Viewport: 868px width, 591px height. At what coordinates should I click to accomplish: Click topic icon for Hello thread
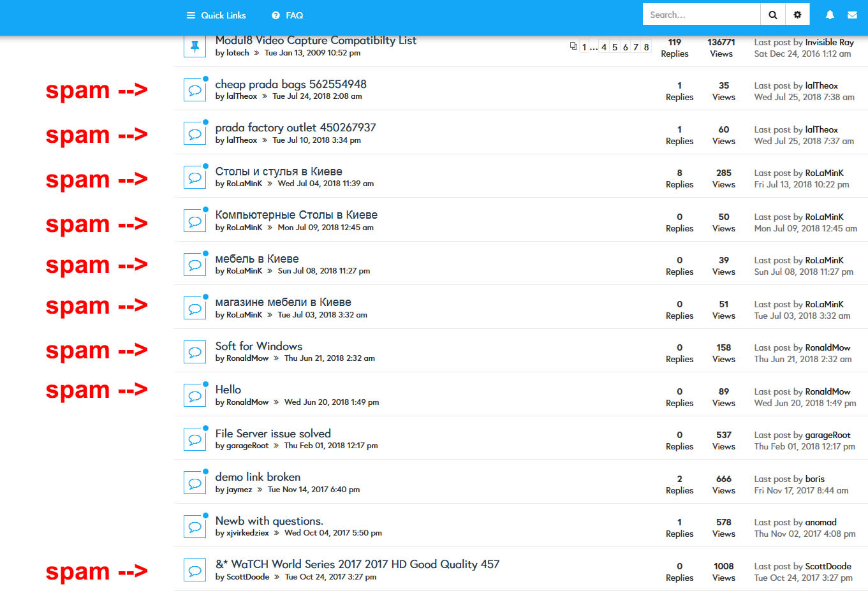195,395
